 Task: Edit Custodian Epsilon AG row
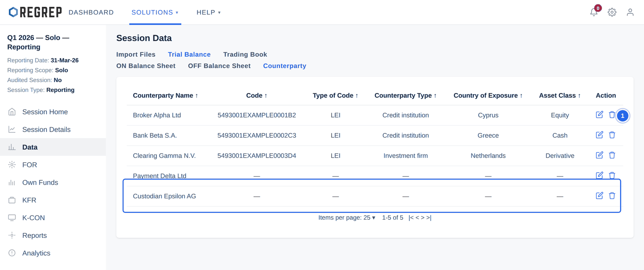click(x=599, y=196)
